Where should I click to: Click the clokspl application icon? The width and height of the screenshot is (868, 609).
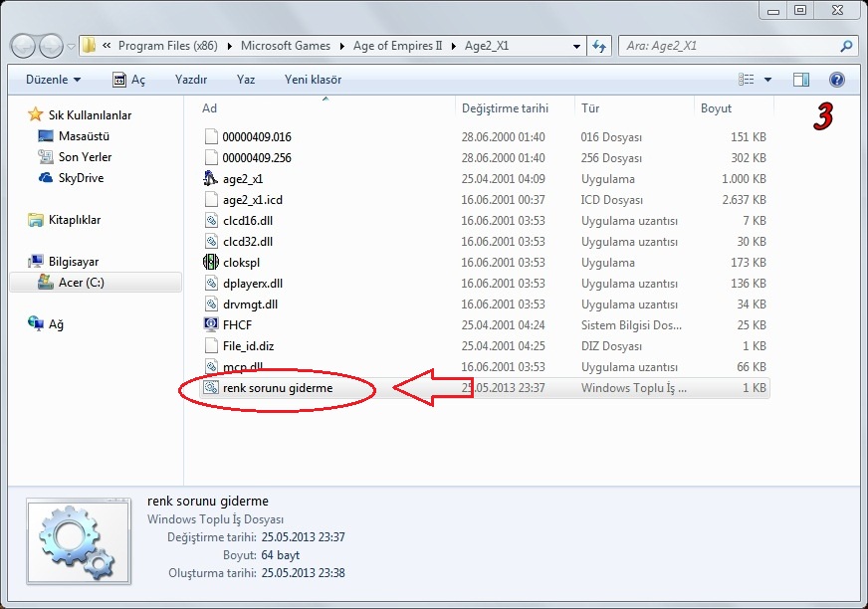210,262
